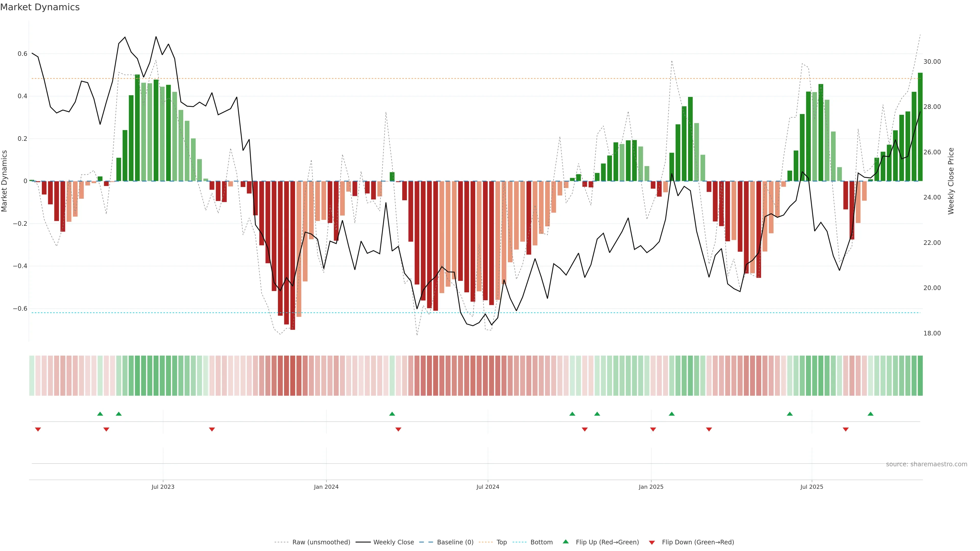Click the first red flip-down triangle marker
This screenshot has width=980, height=551.
tap(38, 429)
